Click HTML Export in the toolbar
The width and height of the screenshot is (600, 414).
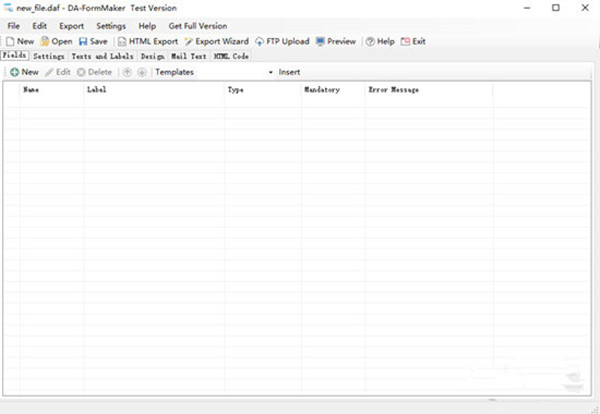point(148,41)
